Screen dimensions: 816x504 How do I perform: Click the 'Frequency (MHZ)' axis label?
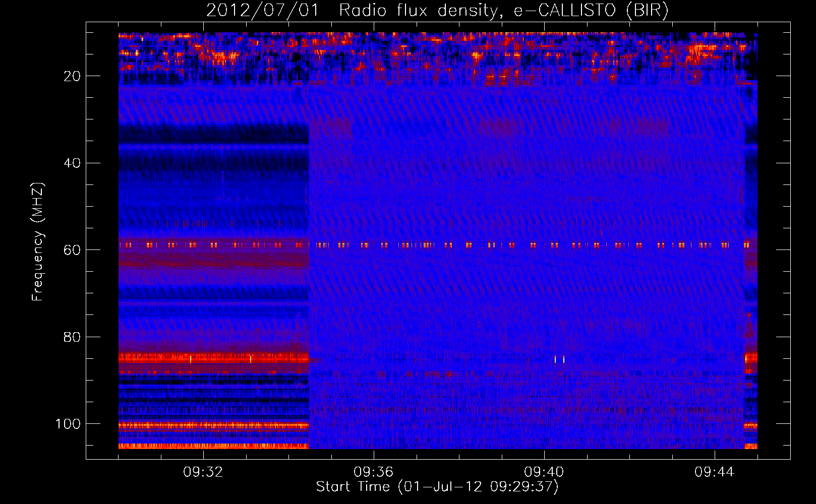pyautogui.click(x=38, y=241)
